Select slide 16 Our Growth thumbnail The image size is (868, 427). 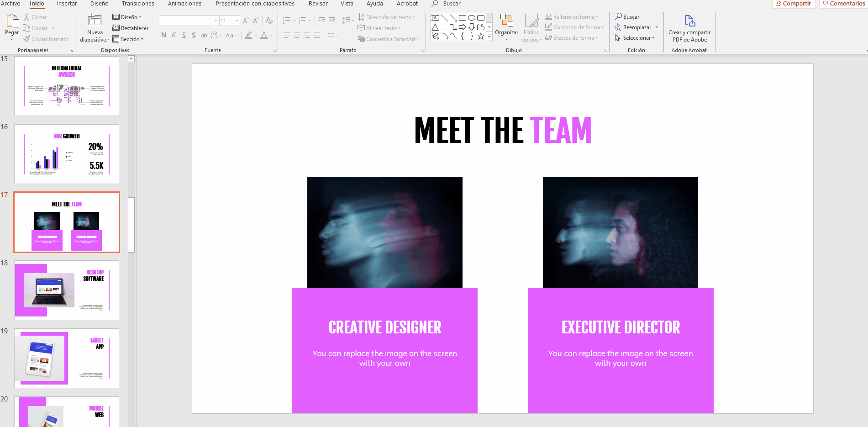tap(67, 154)
